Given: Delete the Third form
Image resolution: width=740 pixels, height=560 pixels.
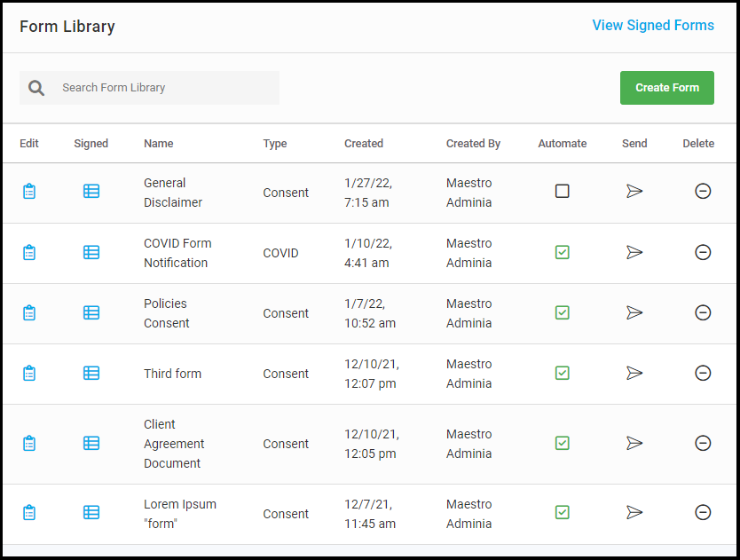Looking at the screenshot, I should pos(703,373).
